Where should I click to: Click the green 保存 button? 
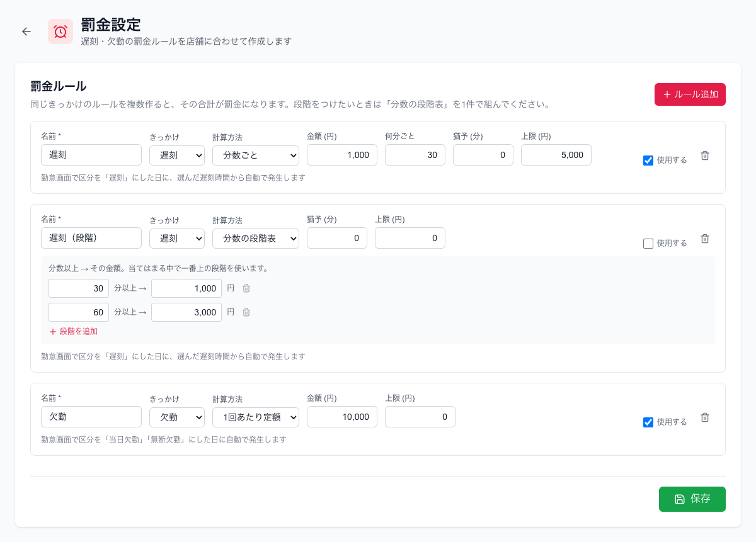tap(692, 499)
